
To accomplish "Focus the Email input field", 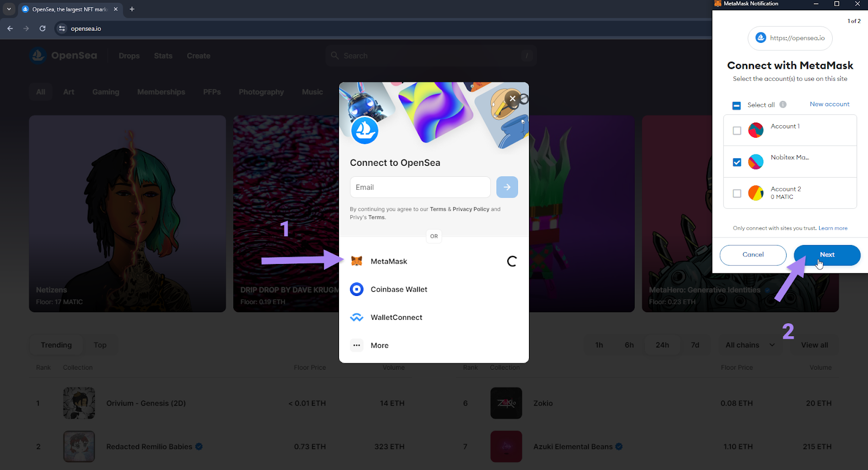I will [x=420, y=187].
